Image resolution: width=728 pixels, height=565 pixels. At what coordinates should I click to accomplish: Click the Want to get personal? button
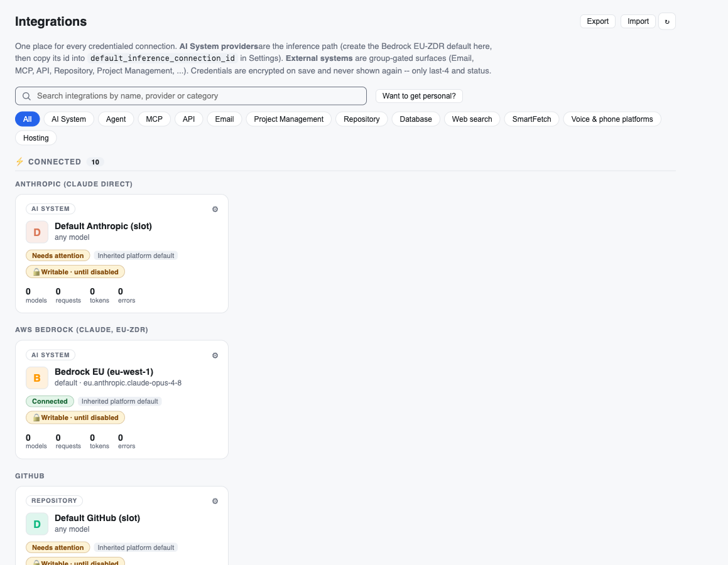click(419, 96)
